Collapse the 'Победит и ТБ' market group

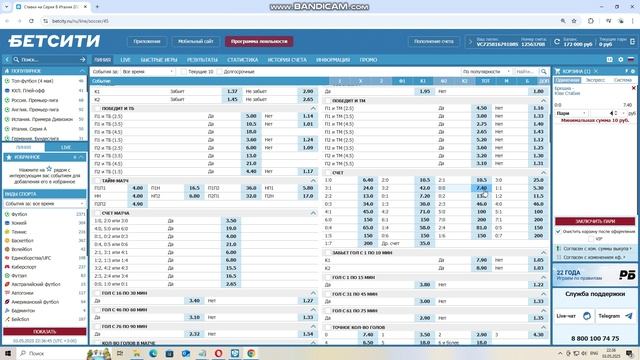click(x=313, y=109)
